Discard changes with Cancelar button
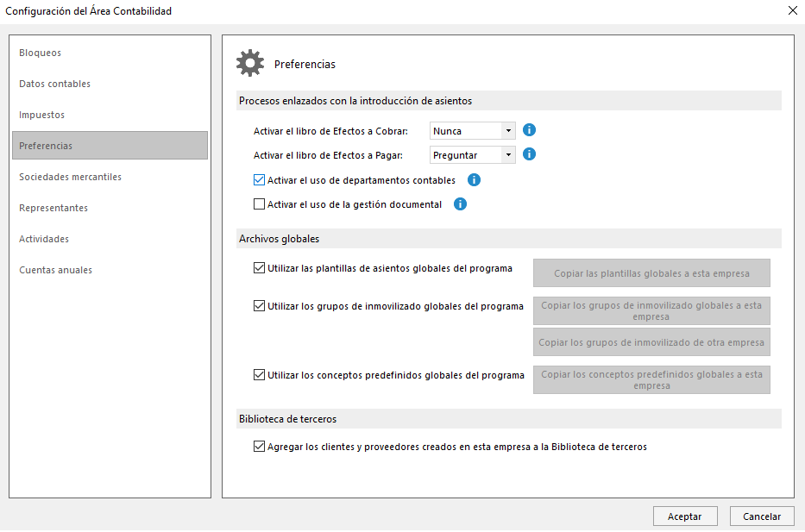This screenshot has width=805, height=532. (762, 516)
